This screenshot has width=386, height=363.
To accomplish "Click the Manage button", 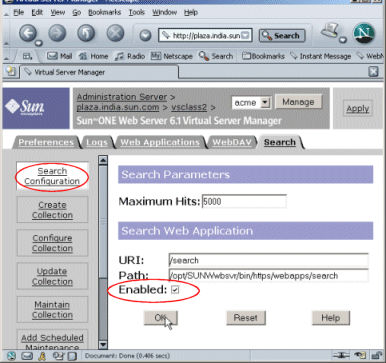I will tap(298, 102).
